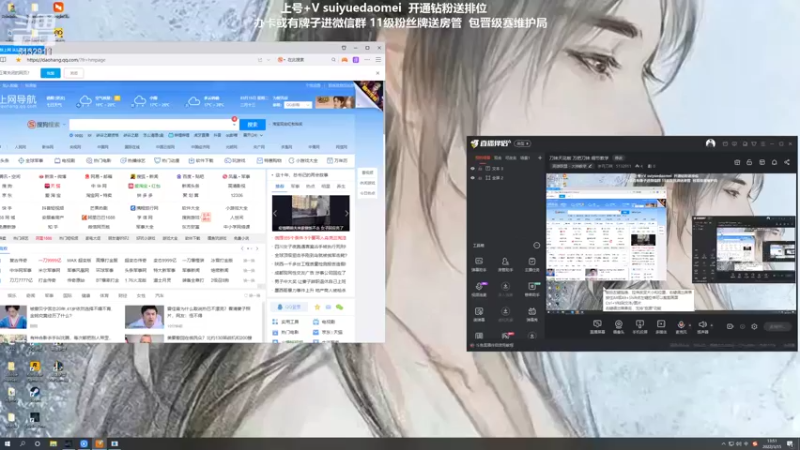800x450 pixels.
Task: Expand more hot-search keywords chevron
Action: coord(261,135)
